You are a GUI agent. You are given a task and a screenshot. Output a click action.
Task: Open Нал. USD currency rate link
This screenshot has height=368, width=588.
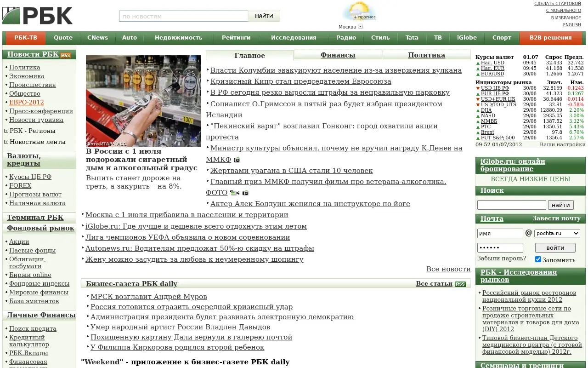coord(492,63)
